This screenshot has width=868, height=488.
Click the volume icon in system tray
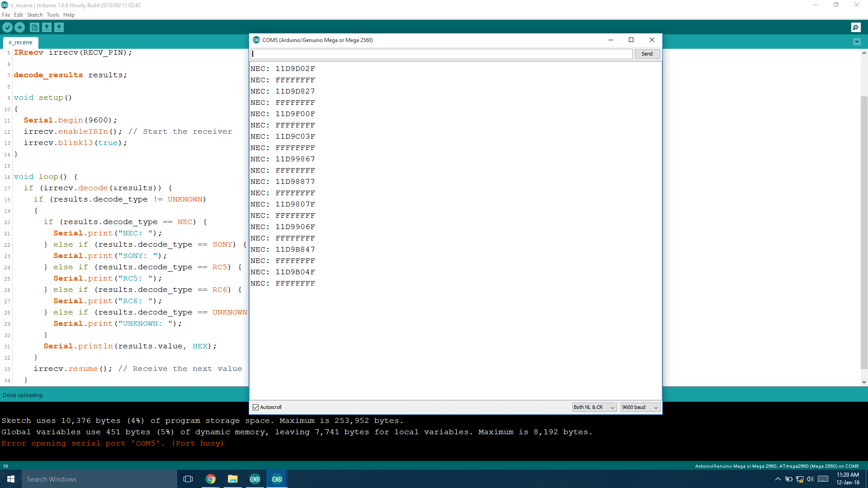tap(810, 479)
